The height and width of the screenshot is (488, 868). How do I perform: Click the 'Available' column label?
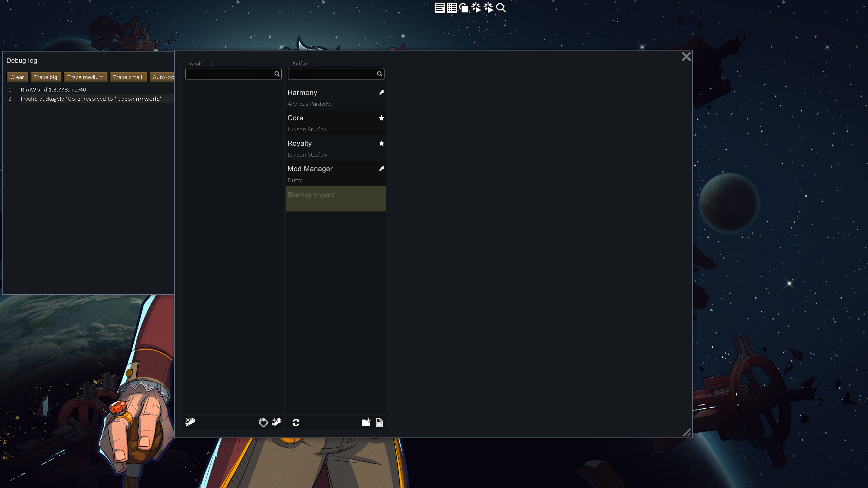(x=201, y=64)
